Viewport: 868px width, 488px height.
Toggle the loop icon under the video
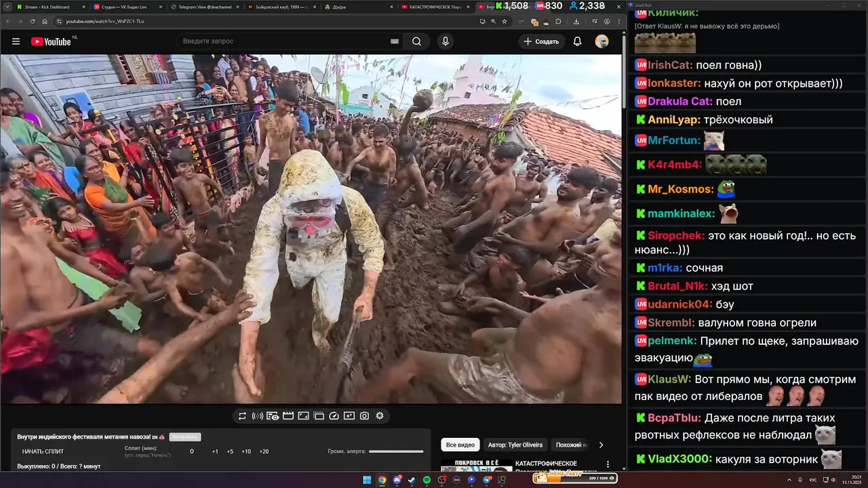pos(242,415)
